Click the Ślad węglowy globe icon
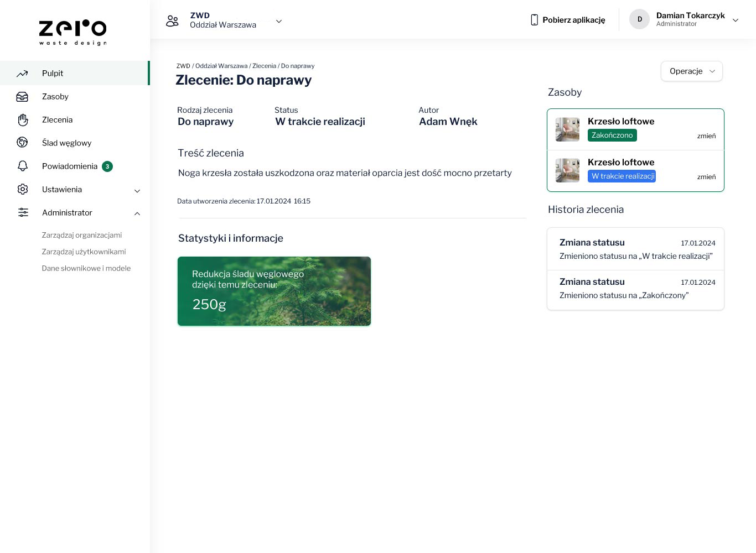The image size is (756, 553). point(22,143)
